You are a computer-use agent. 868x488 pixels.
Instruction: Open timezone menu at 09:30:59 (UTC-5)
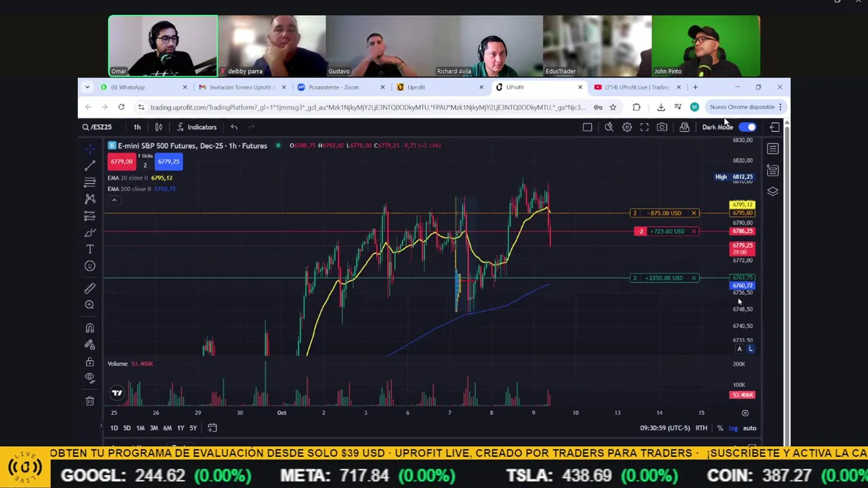tap(665, 428)
